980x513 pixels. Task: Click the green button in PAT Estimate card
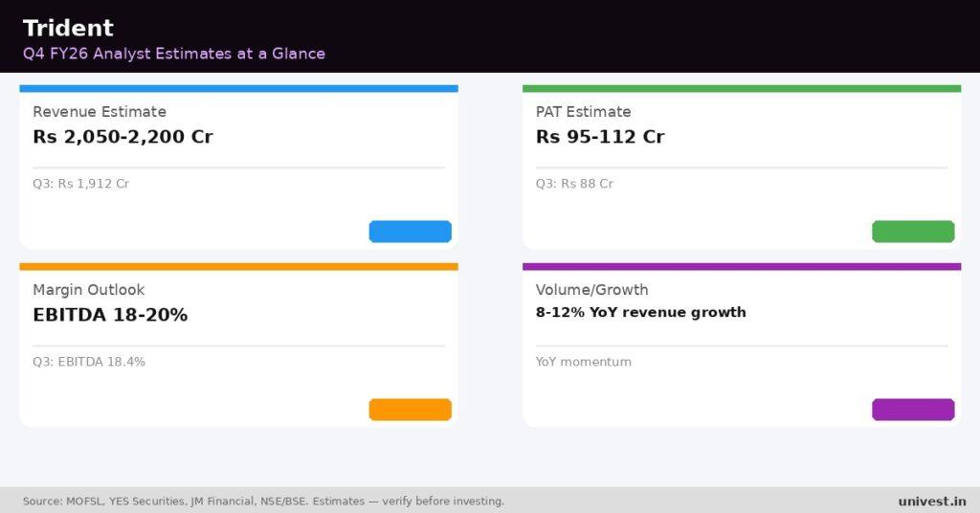point(913,232)
